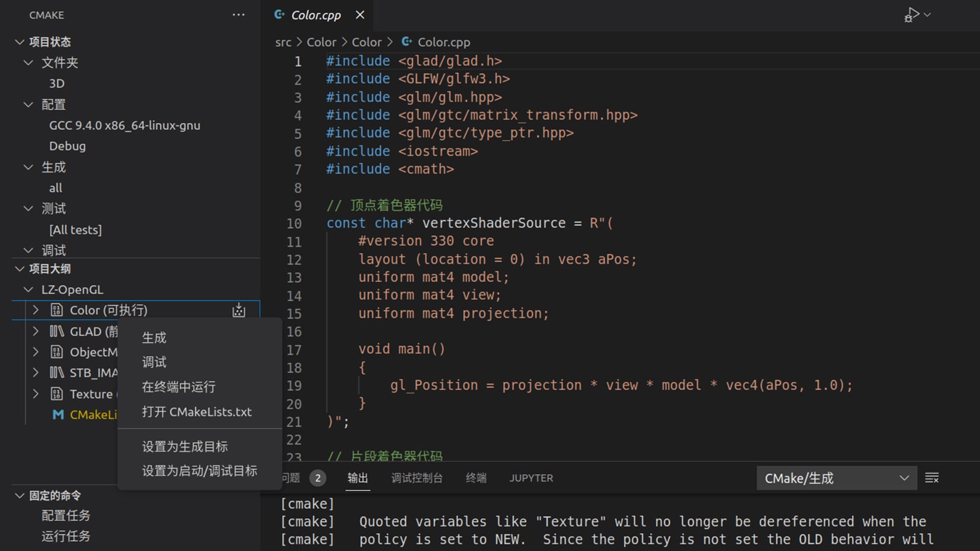Click the problems count badge 2
980x551 pixels.
click(317, 478)
